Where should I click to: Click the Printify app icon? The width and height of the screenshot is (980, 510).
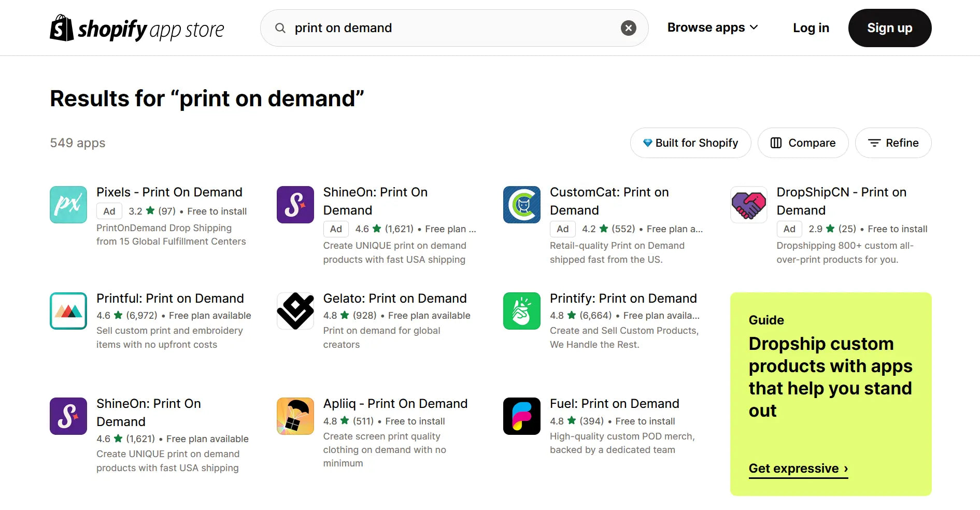521,311
